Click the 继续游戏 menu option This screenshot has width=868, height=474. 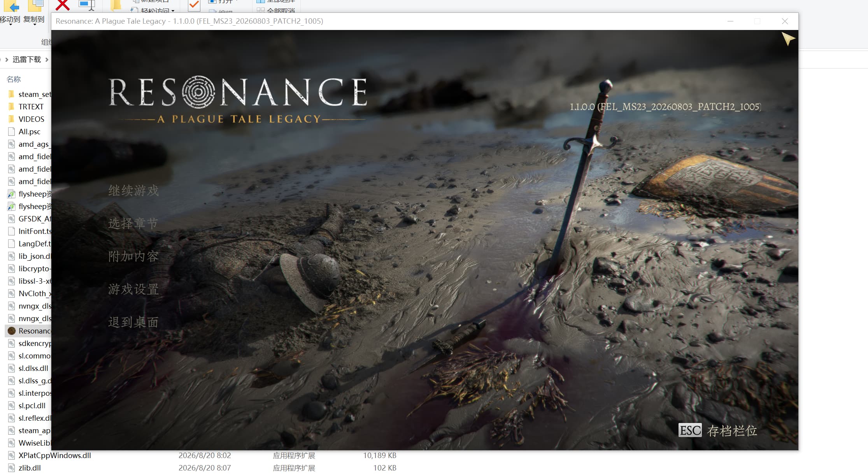point(133,191)
